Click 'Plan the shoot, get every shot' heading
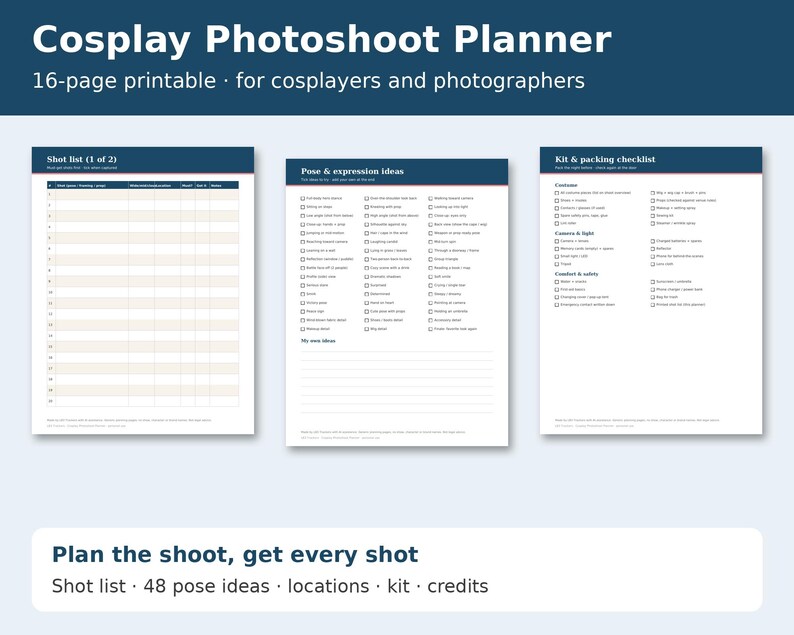 [235, 554]
